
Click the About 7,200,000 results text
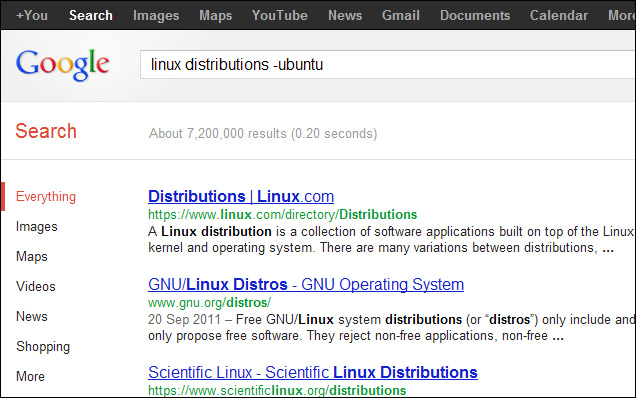pos(263,133)
